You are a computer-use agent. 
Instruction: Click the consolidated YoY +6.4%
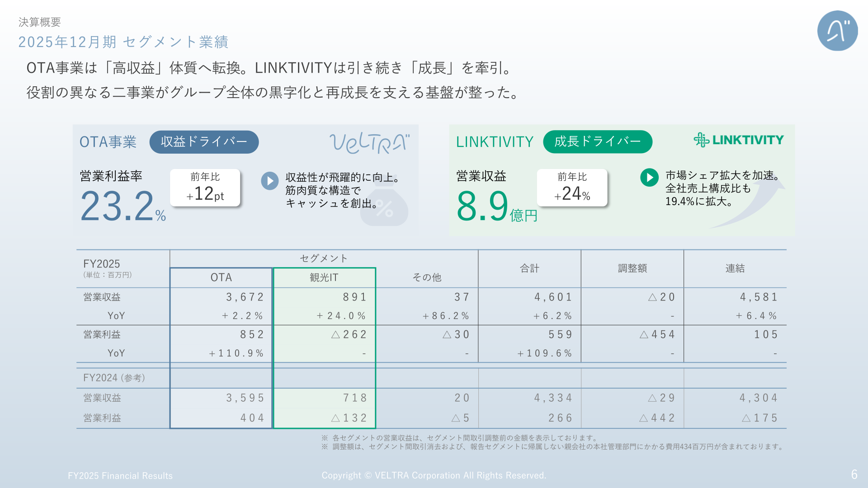coord(756,316)
